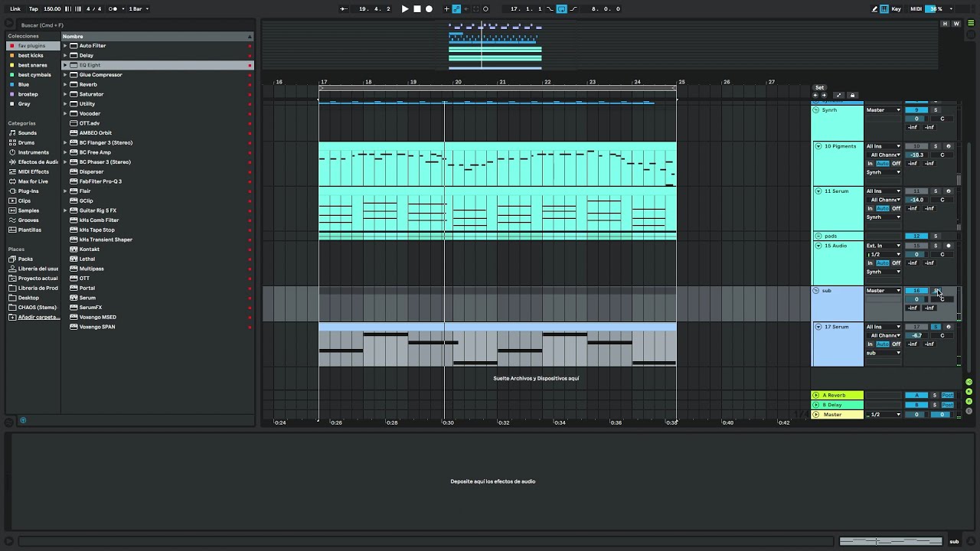
Task: Open the Instruments category
Action: (x=33, y=152)
